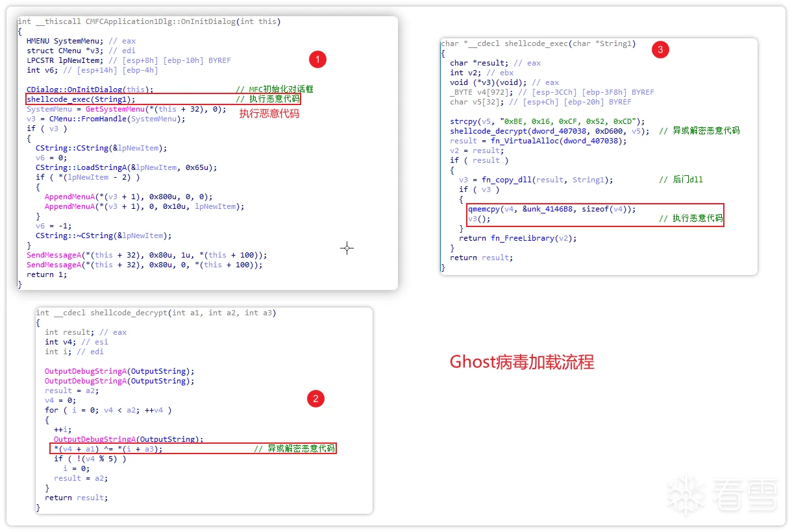Image resolution: width=792 pixels, height=532 pixels.
Task: Click the 'char v5[32];' declaration line
Action: tap(541, 102)
